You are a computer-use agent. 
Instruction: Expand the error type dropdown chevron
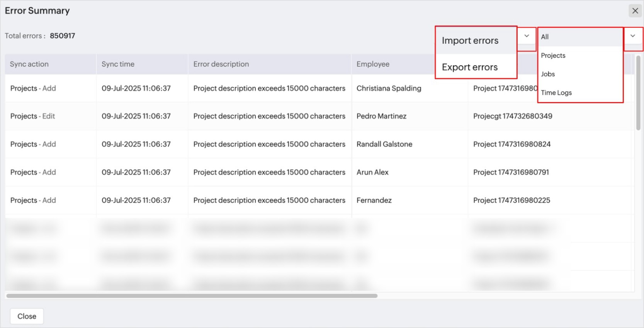pyautogui.click(x=527, y=36)
